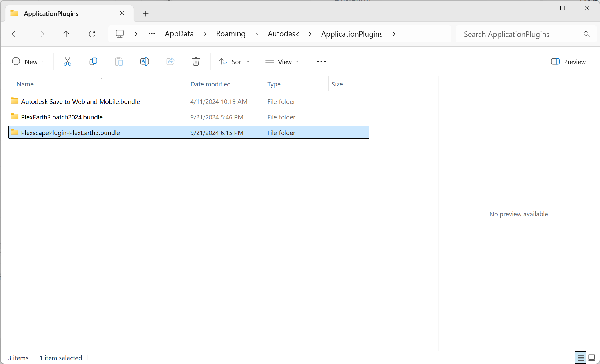Click the Share icon
600x364 pixels.
pos(170,61)
